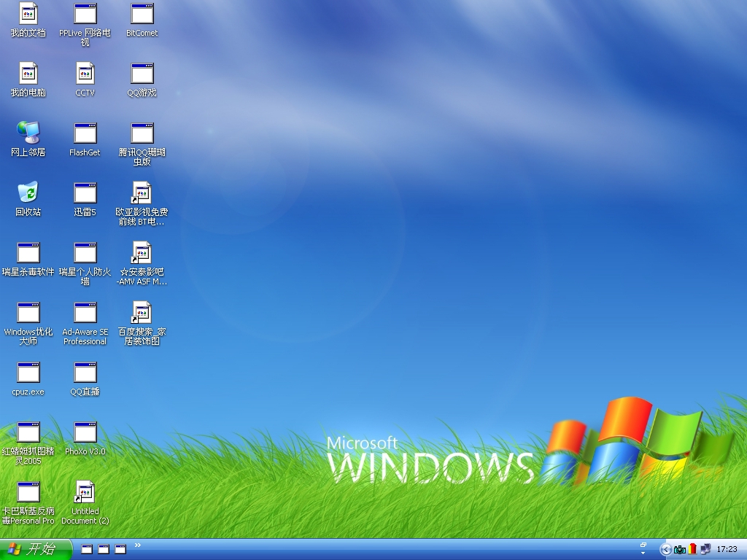Open the 开始 Start menu
Viewport: 747px width, 560px height.
pyautogui.click(x=35, y=549)
